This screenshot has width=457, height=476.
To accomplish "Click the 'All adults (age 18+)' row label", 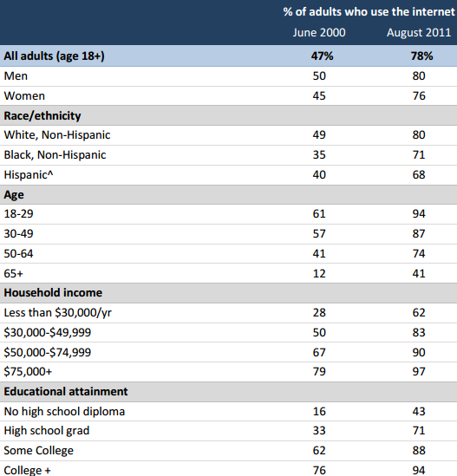I will [54, 56].
